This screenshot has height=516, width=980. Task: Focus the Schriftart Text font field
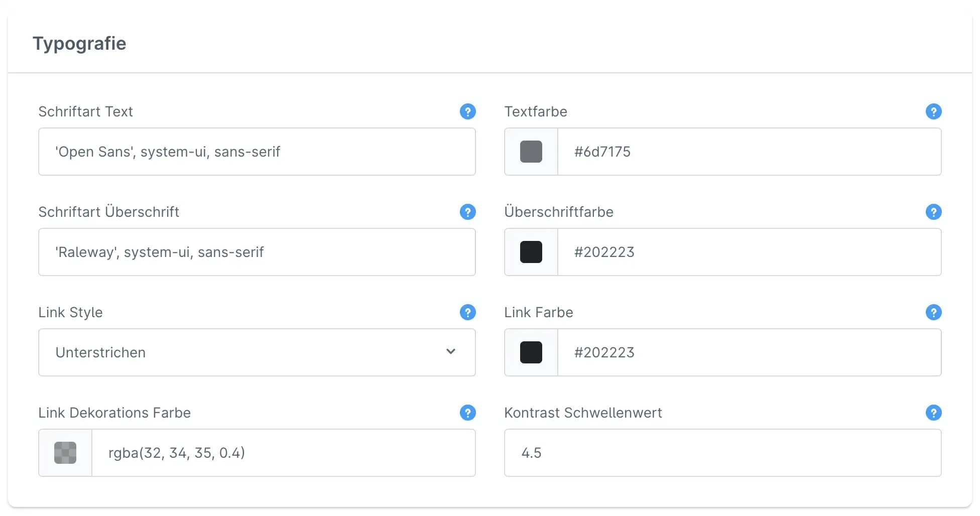click(257, 152)
